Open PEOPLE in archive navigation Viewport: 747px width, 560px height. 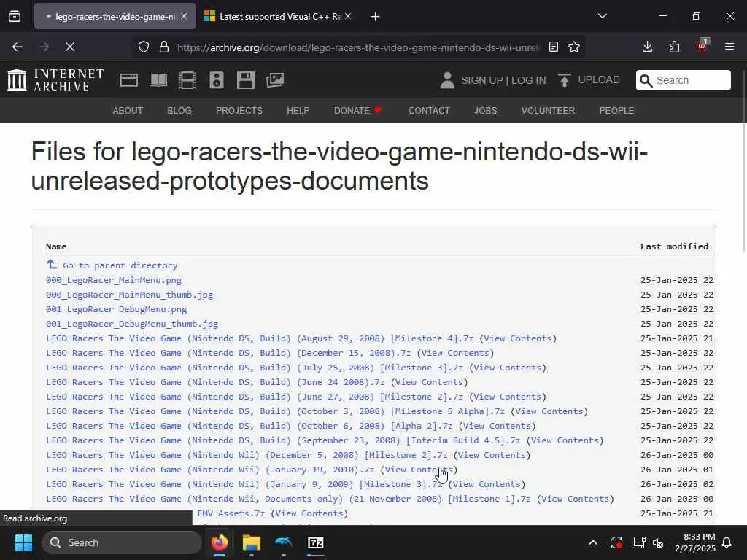point(616,111)
